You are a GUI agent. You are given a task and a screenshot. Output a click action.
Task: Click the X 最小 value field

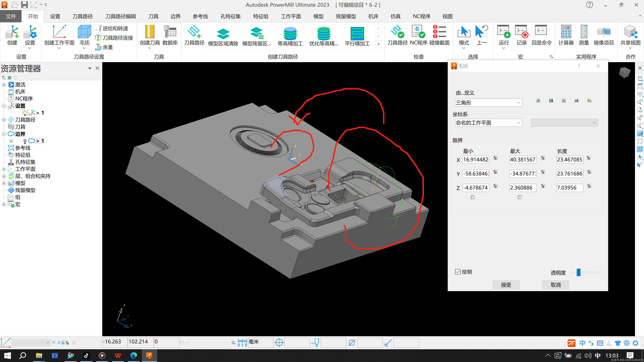[x=476, y=159]
